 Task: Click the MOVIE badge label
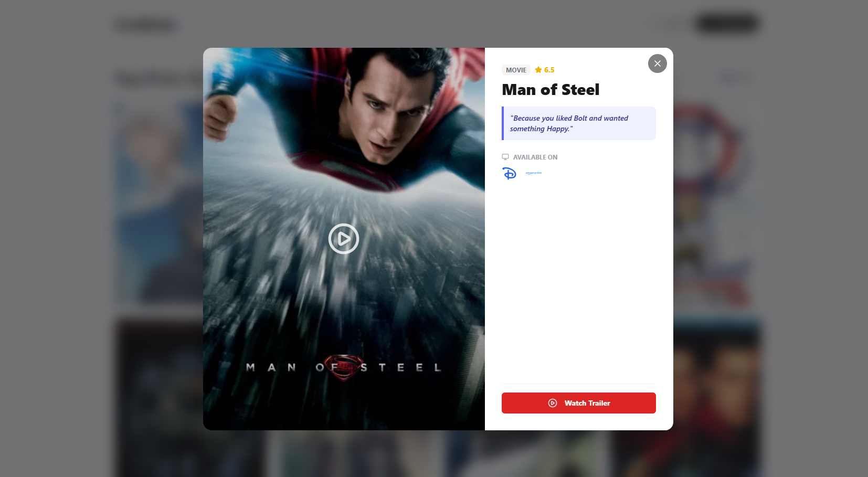516,70
